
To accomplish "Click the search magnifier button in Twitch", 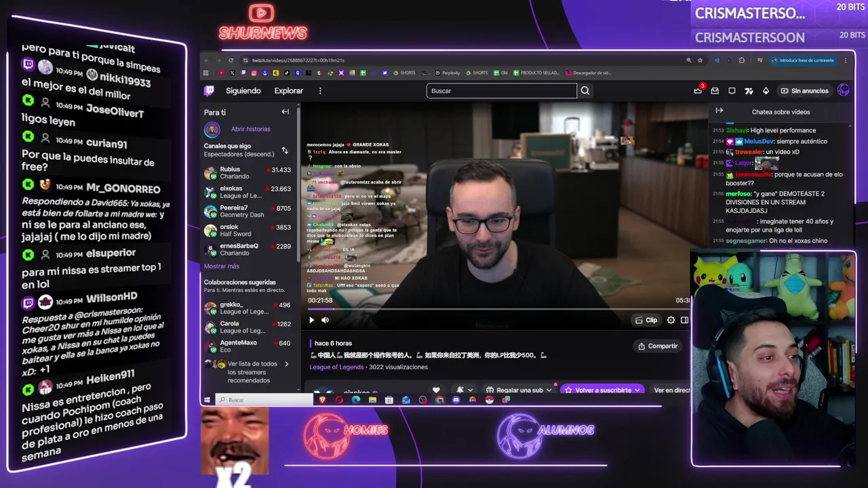I will point(585,91).
